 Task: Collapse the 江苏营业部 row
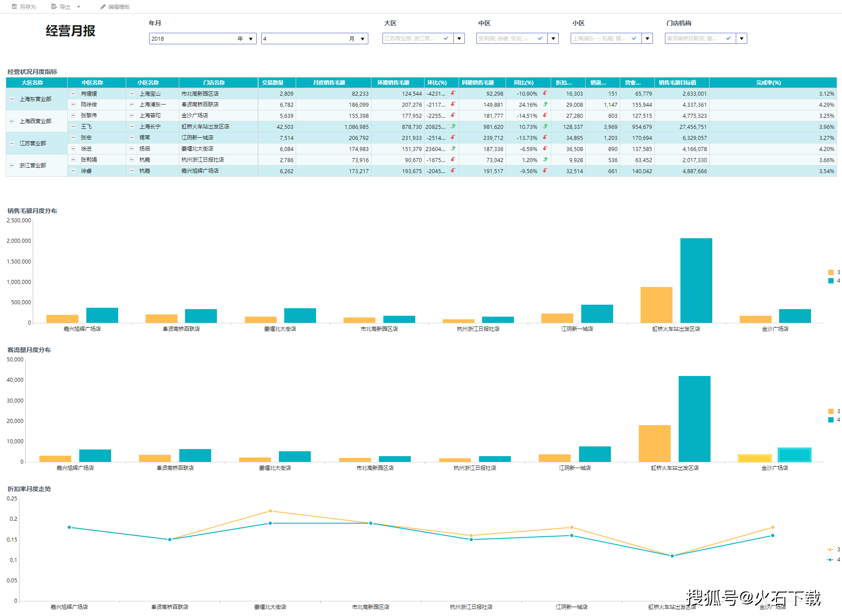(12, 143)
